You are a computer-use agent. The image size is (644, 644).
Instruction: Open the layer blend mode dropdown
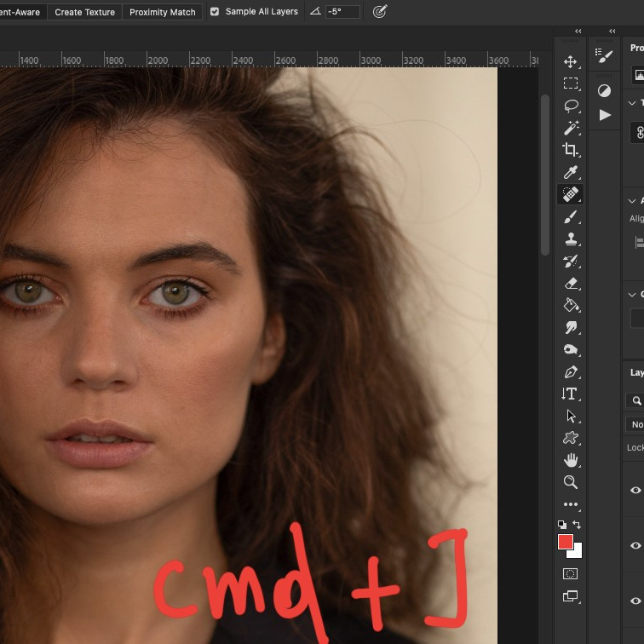click(635, 424)
